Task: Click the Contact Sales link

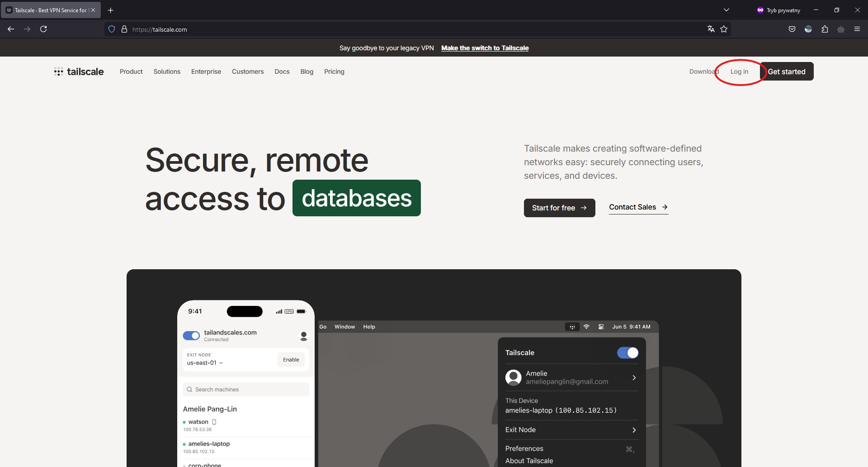Action: (x=638, y=207)
